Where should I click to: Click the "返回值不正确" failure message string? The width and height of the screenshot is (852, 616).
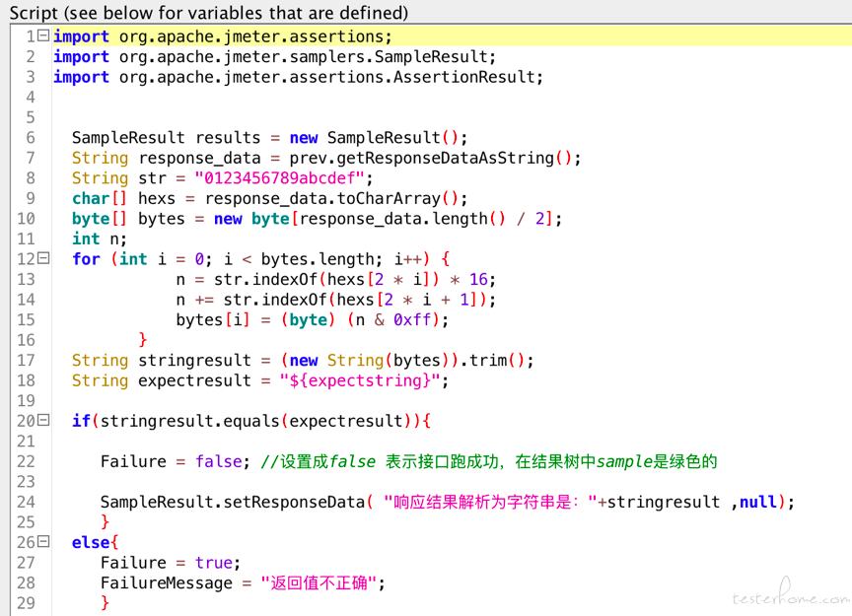[x=319, y=582]
